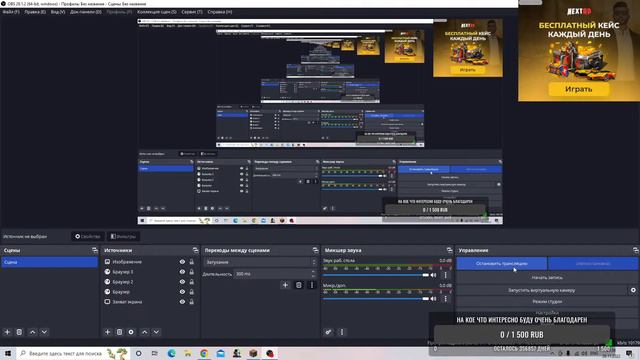Click the Играть button in ad banner

579,89
